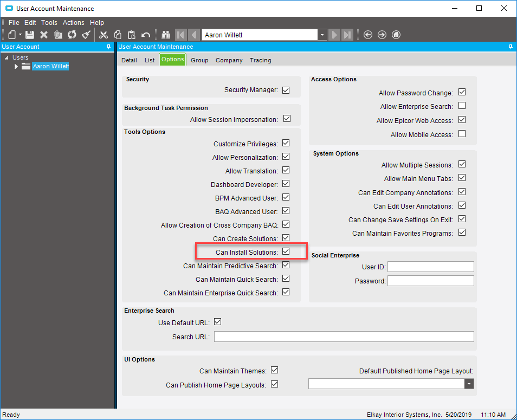
Task: Switch to the Company tab
Action: [229, 60]
